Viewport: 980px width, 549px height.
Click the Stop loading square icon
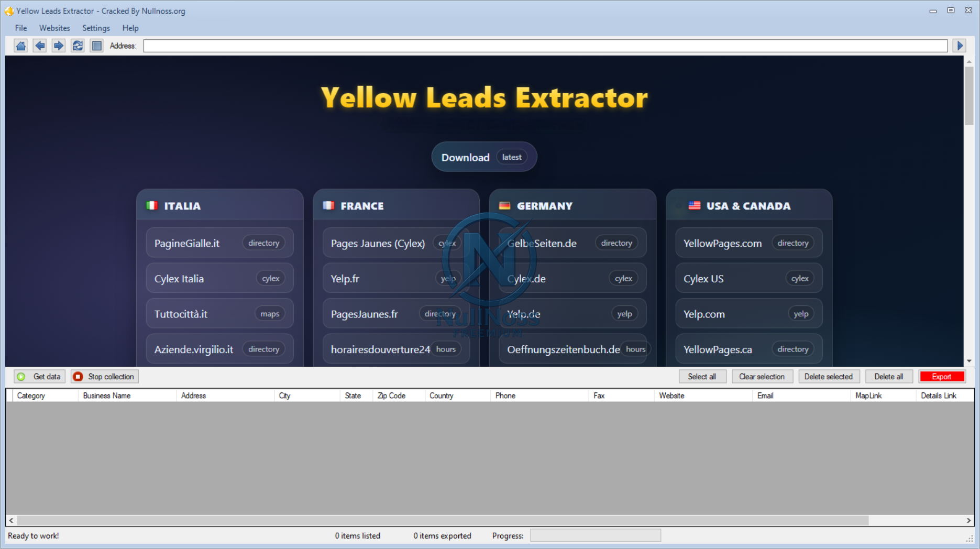pos(97,46)
